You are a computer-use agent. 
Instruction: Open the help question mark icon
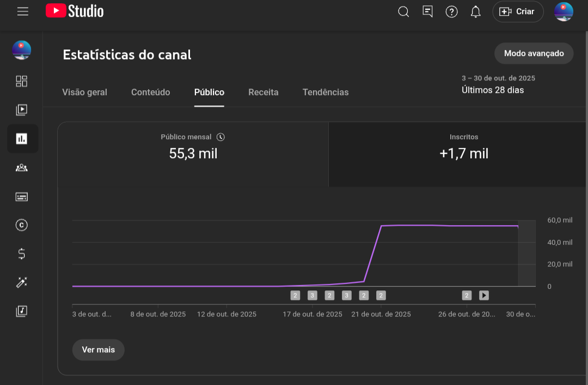[451, 12]
